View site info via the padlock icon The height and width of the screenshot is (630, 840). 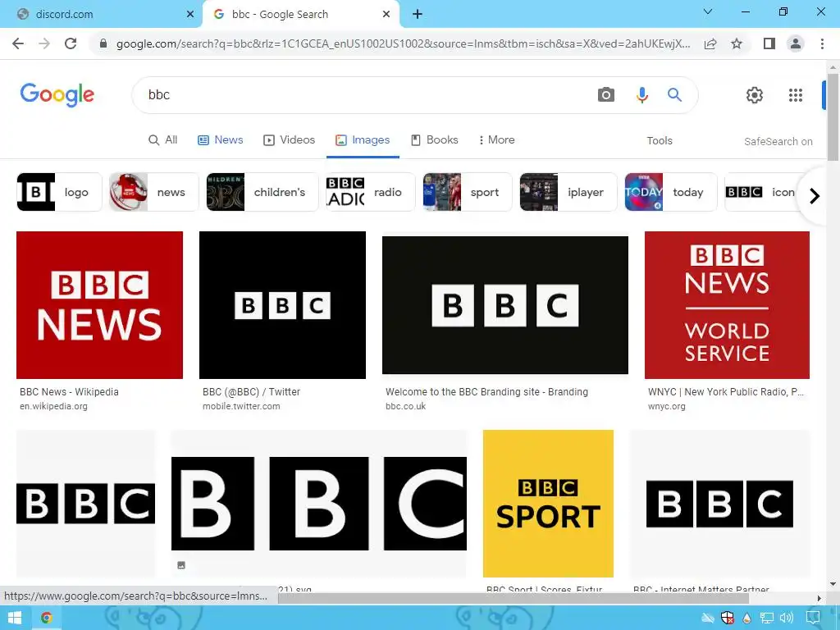103,43
